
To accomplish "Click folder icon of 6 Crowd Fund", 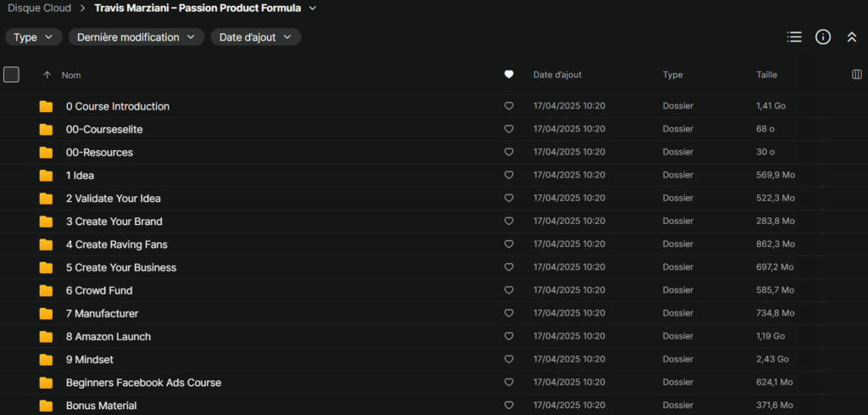I will click(46, 291).
